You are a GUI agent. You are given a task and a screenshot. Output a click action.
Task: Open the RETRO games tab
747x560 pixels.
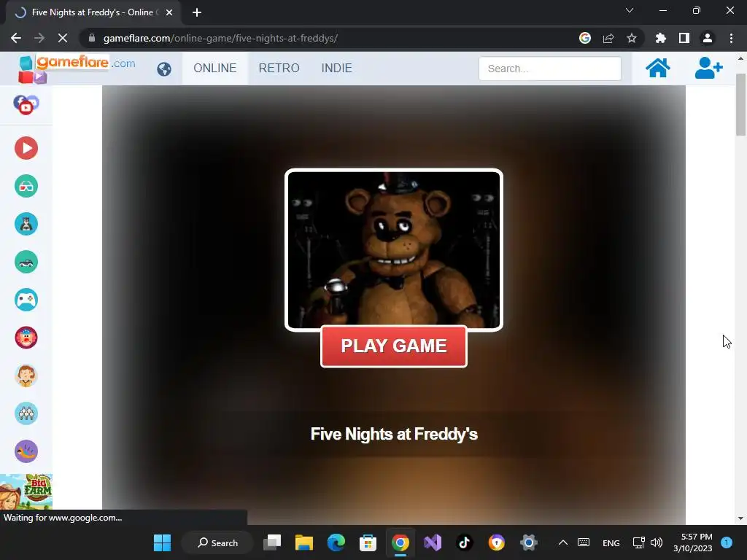tap(279, 68)
